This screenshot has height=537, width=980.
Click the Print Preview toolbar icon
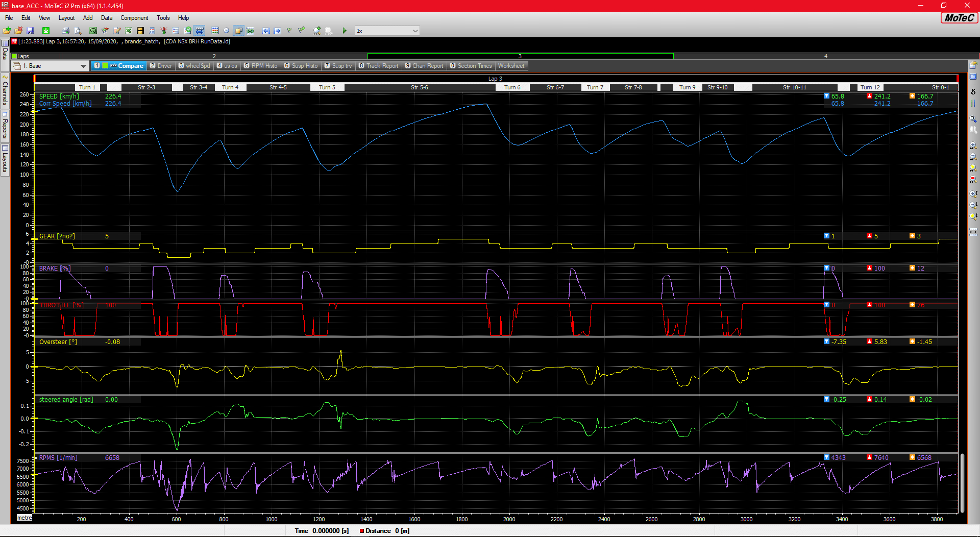[x=78, y=31]
